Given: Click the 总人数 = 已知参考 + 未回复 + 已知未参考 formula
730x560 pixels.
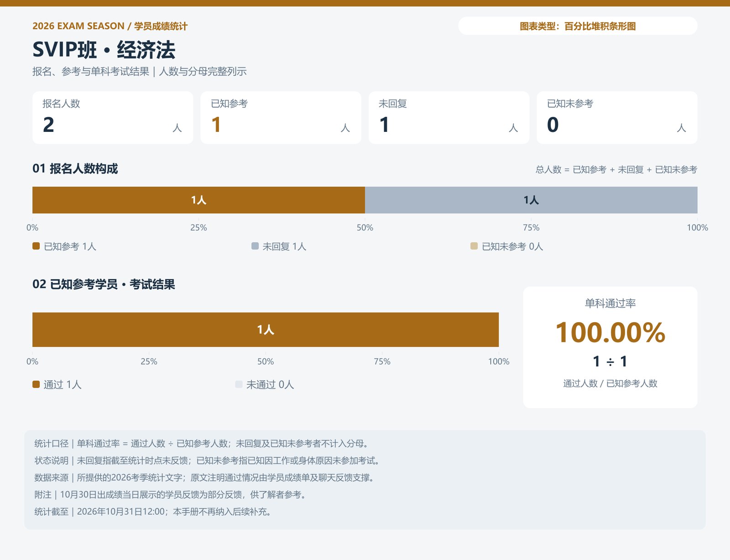Looking at the screenshot, I should coord(616,170).
